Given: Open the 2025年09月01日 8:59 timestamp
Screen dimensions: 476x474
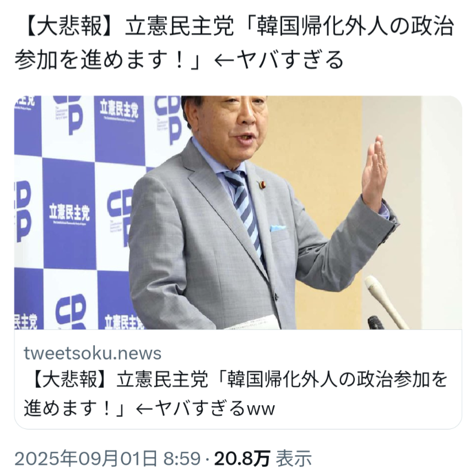Looking at the screenshot, I should [x=107, y=458].
